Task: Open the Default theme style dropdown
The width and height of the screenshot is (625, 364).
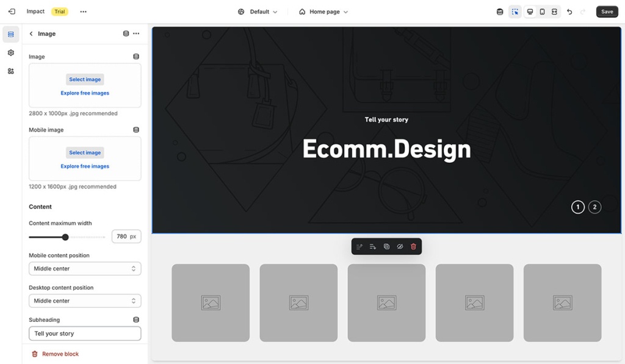Action: [x=258, y=11]
